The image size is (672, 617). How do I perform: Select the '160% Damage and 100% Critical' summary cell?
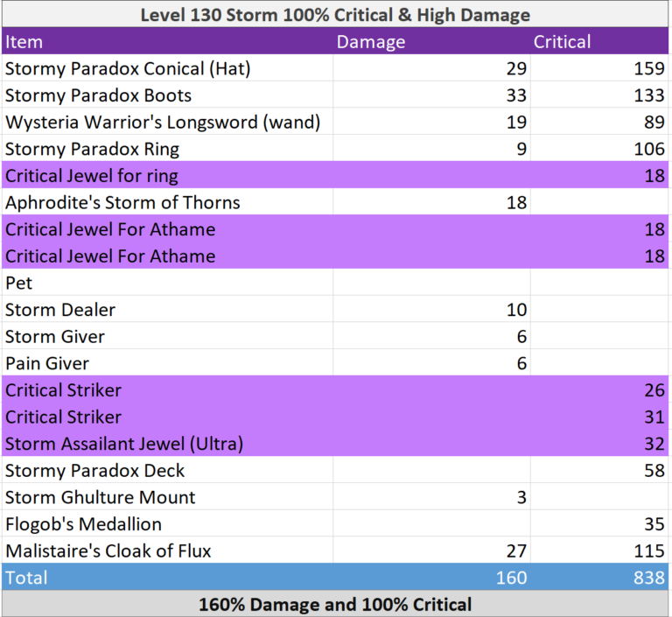click(x=335, y=604)
